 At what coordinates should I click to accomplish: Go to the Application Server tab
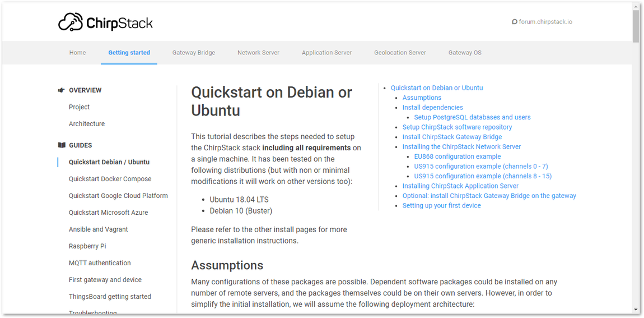pyautogui.click(x=326, y=53)
